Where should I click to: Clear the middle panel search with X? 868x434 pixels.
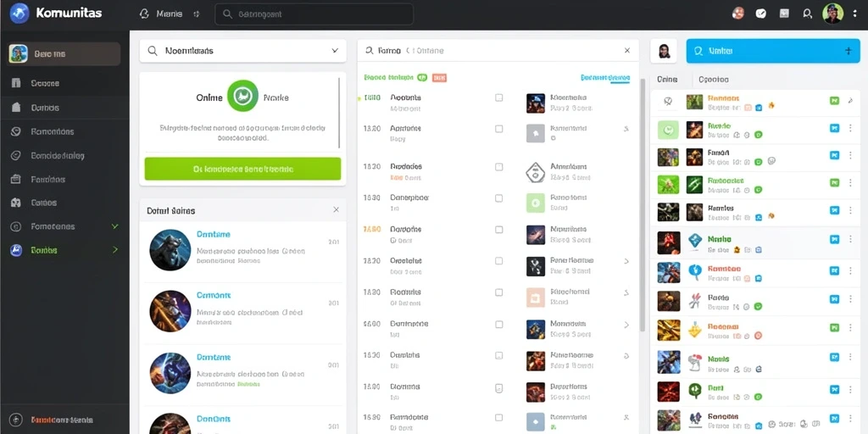pos(627,50)
